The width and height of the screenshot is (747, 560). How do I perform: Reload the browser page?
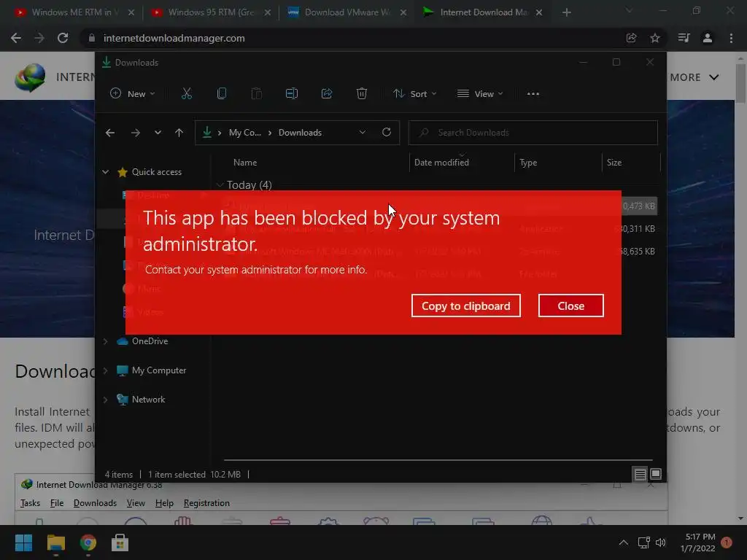pyautogui.click(x=63, y=38)
